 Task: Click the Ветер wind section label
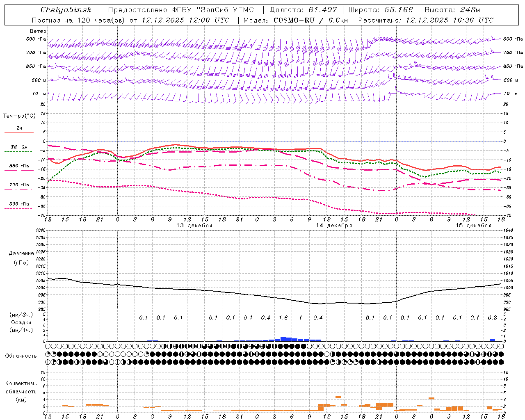click(x=38, y=31)
